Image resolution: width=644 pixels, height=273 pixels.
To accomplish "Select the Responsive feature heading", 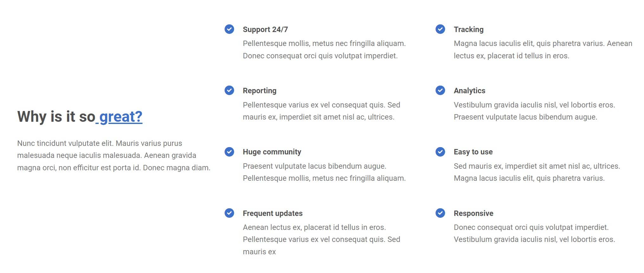I will [x=473, y=213].
